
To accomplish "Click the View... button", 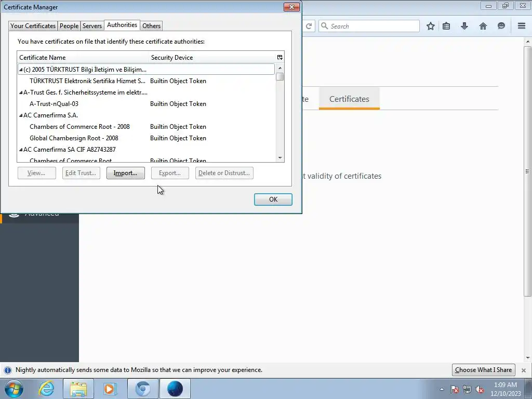I will coord(37,173).
